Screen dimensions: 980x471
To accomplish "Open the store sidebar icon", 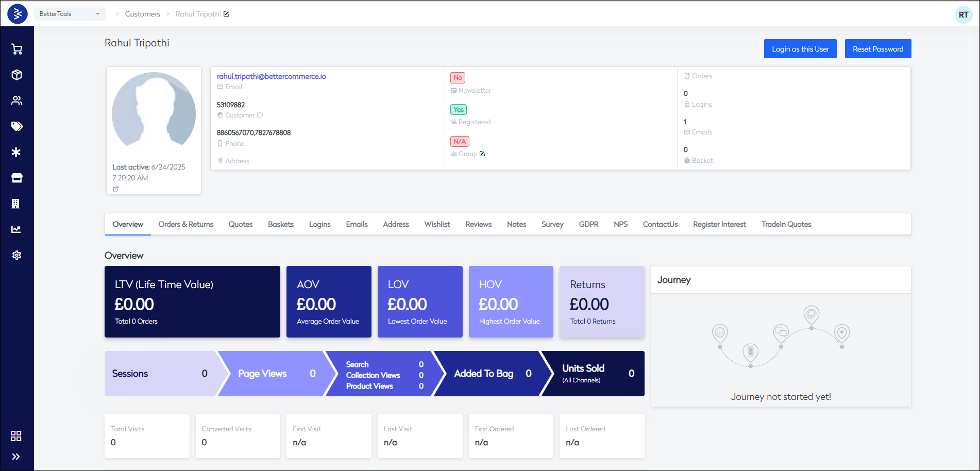I will 16,178.
